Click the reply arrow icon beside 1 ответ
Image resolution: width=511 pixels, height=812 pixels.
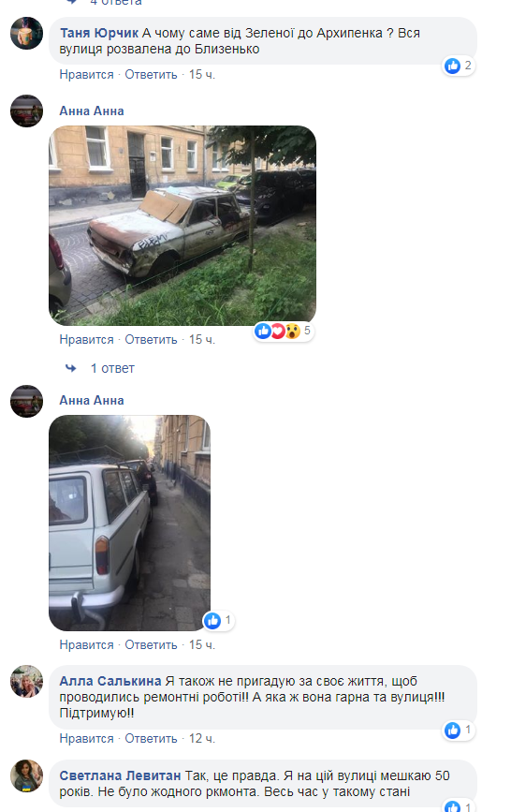click(x=71, y=368)
